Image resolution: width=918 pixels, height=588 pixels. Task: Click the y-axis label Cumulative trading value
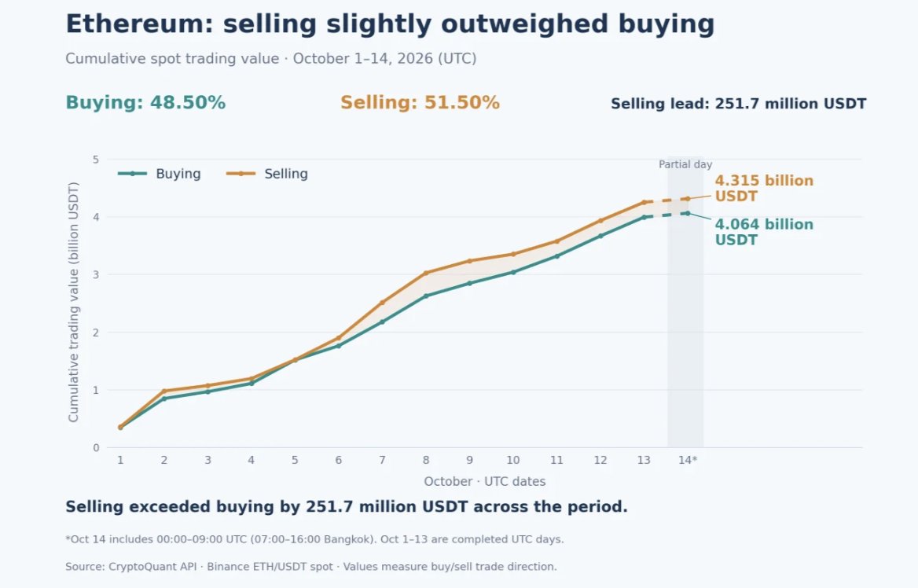(x=73, y=302)
